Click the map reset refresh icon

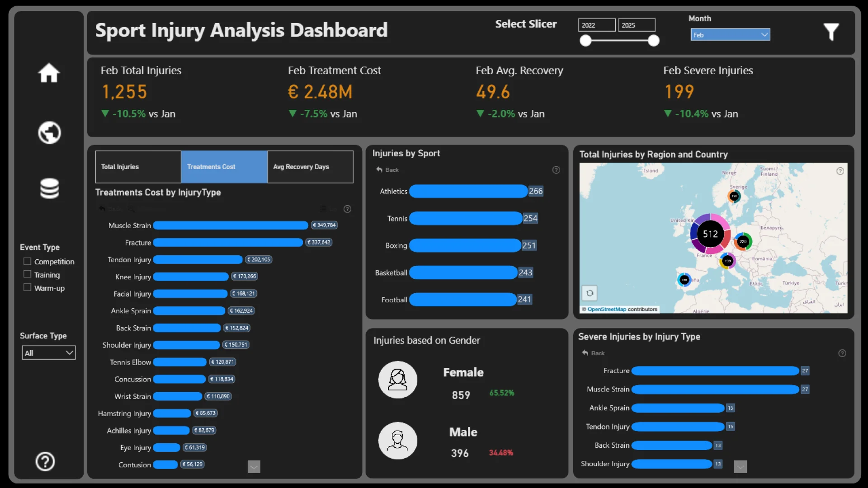click(590, 293)
